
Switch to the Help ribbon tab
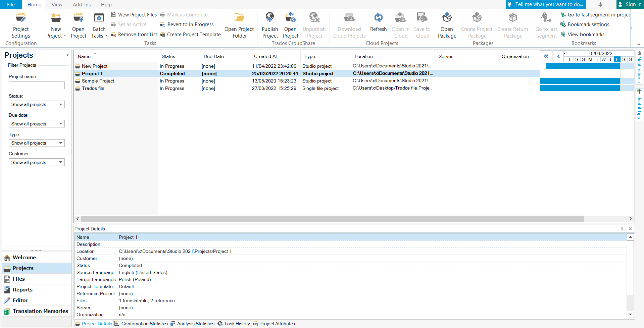(106, 4)
